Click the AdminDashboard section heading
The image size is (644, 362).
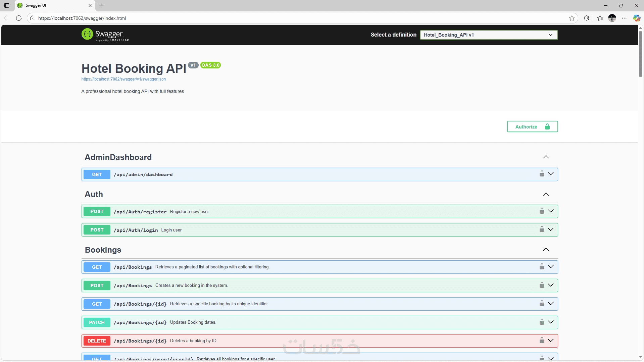[x=118, y=157]
